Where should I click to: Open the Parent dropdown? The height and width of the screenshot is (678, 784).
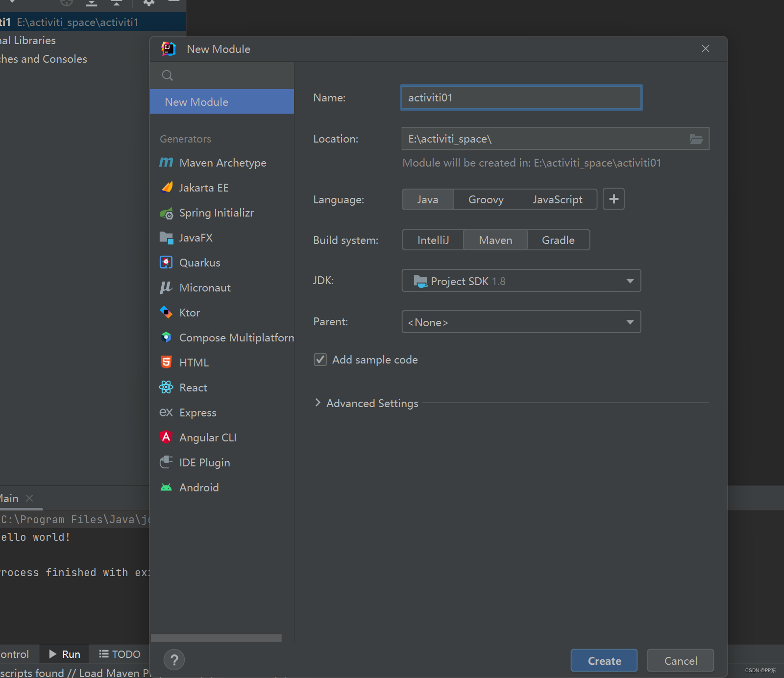(x=521, y=322)
